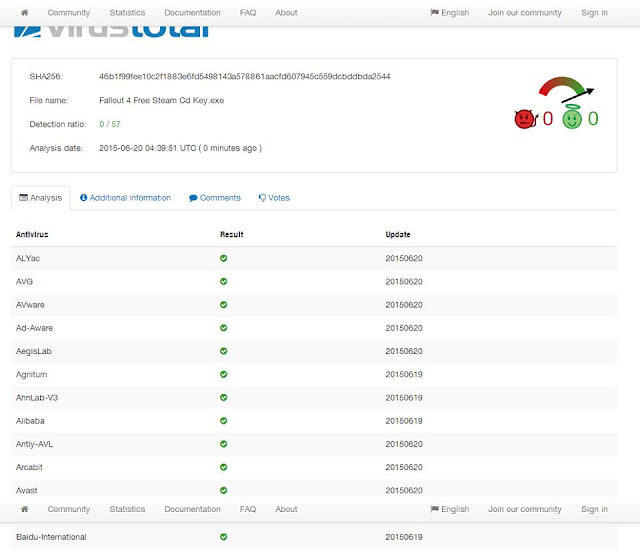This screenshot has width=640, height=552.
Task: Click the green check result for AegisLab
Action: (224, 351)
